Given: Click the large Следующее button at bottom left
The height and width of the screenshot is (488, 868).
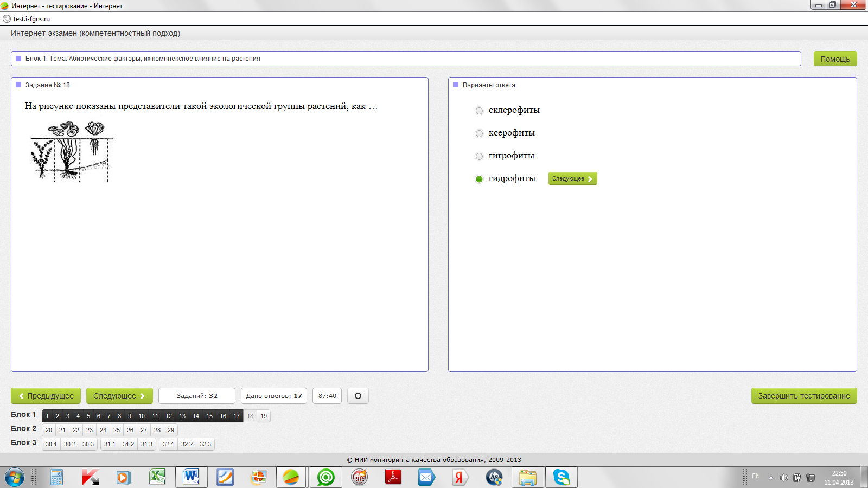Looking at the screenshot, I should pyautogui.click(x=119, y=396).
